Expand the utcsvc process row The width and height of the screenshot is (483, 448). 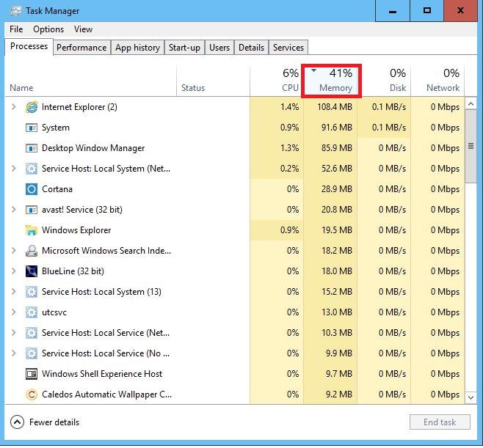13,312
